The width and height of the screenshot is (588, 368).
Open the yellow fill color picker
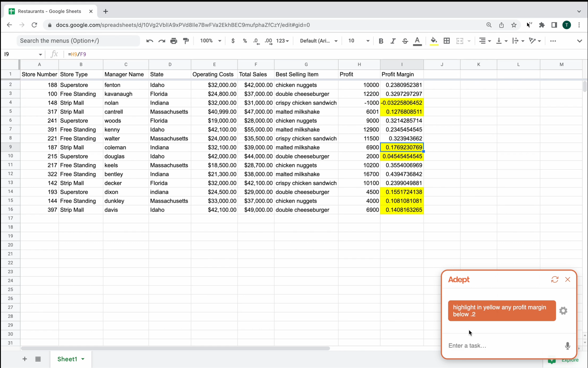(434, 41)
